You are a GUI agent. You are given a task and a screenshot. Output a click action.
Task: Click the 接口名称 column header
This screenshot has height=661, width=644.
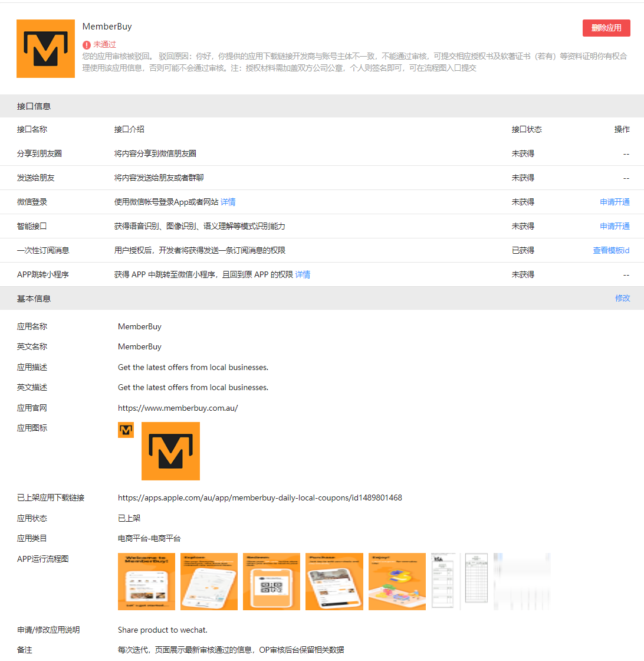tap(32, 129)
